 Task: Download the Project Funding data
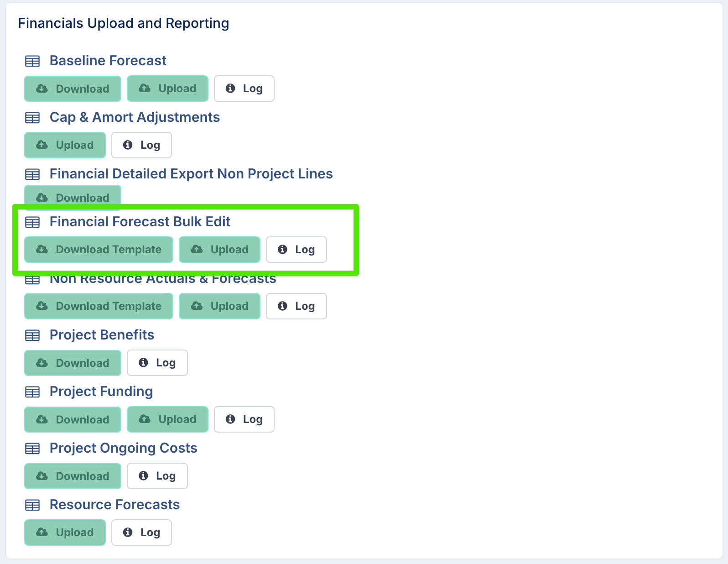(x=73, y=419)
